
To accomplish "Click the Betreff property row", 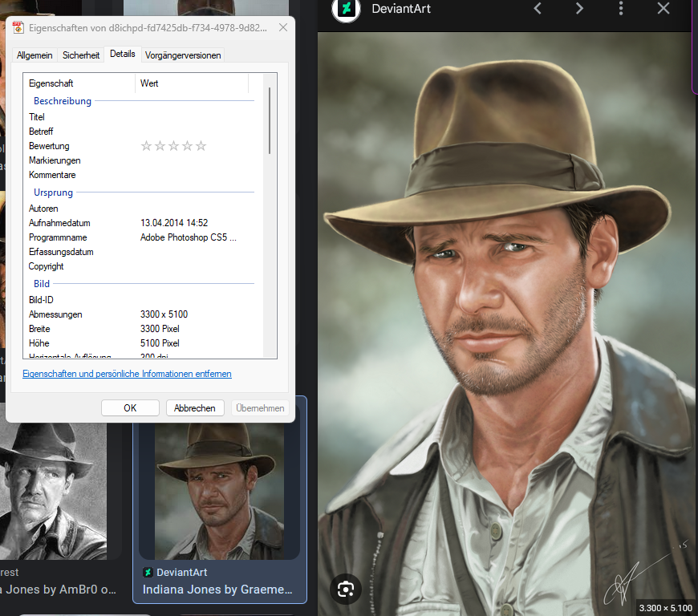I will (x=141, y=132).
